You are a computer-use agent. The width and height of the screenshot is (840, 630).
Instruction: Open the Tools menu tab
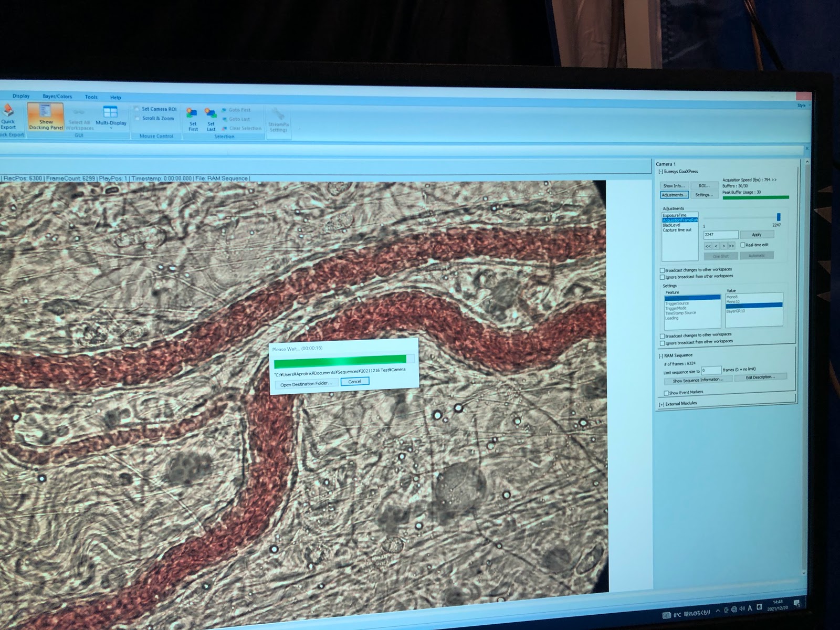coord(91,97)
